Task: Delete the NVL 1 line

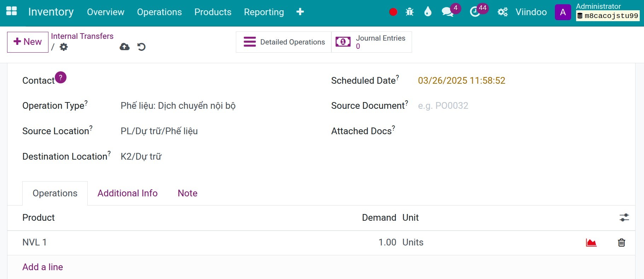Action: point(621,243)
